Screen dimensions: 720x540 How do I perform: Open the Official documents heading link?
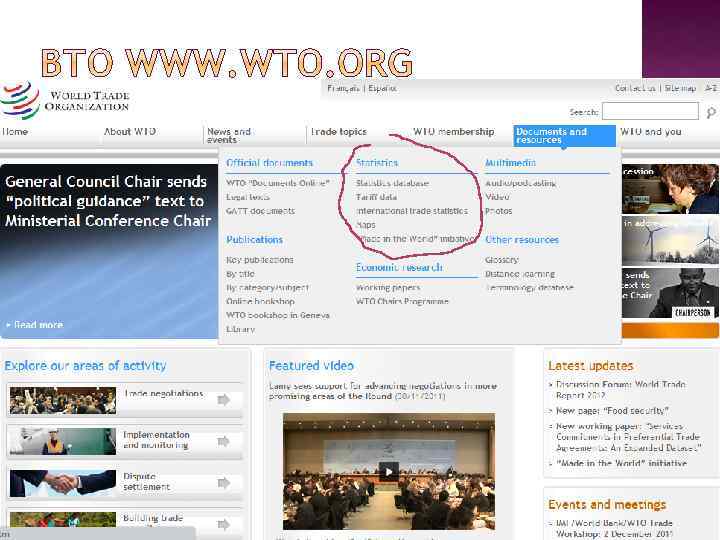click(269, 163)
